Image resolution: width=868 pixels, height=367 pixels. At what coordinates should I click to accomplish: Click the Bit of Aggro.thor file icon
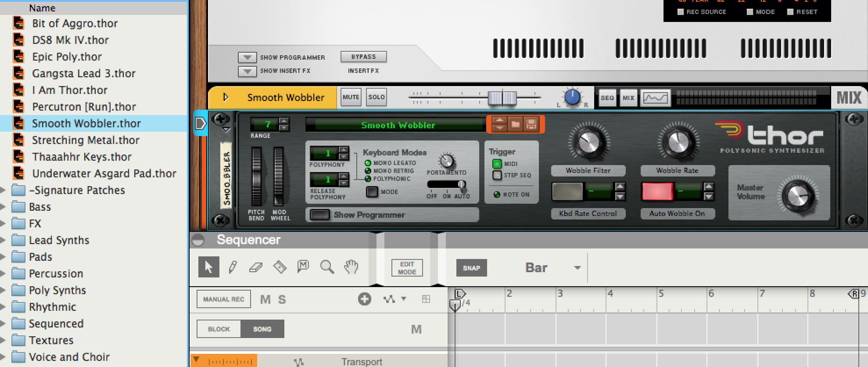[x=18, y=23]
